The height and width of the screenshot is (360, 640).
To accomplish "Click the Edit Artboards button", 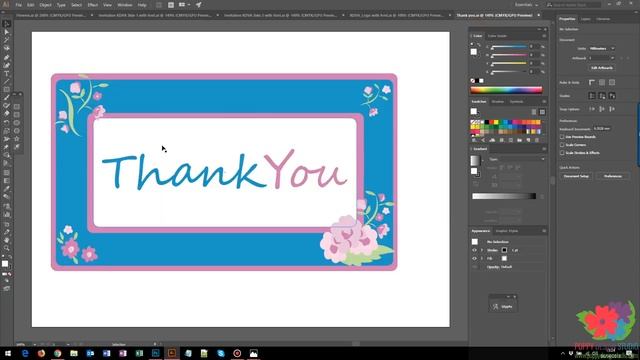I will point(602,68).
